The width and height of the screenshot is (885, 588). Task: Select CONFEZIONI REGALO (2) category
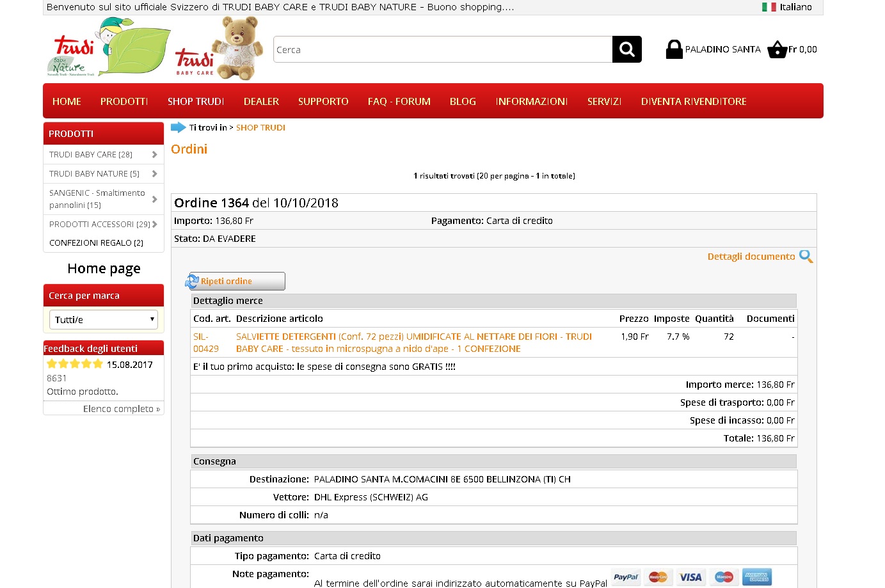coord(96,242)
